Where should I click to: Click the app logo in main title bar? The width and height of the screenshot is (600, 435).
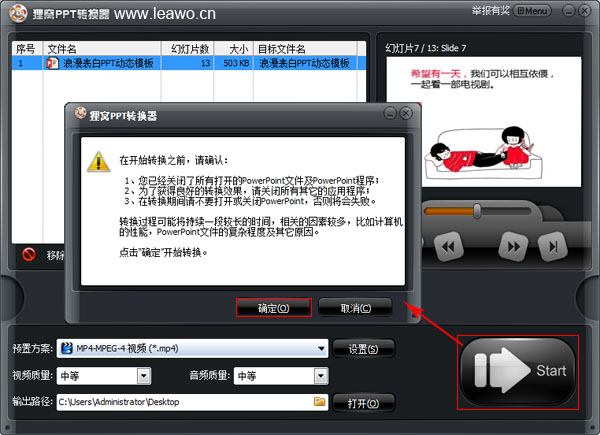[18, 13]
